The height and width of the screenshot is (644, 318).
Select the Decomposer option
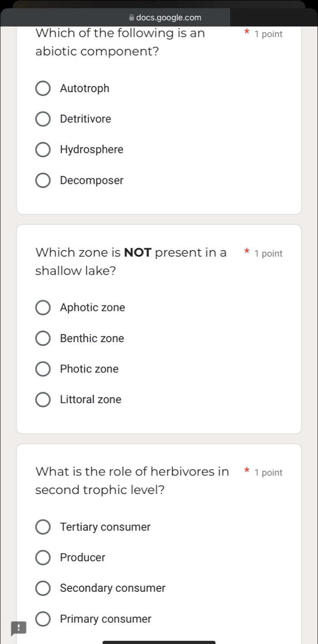pos(43,180)
